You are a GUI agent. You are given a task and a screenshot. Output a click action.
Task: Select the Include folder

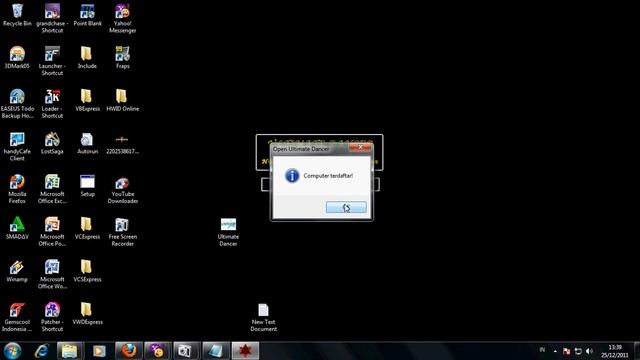(x=87, y=58)
